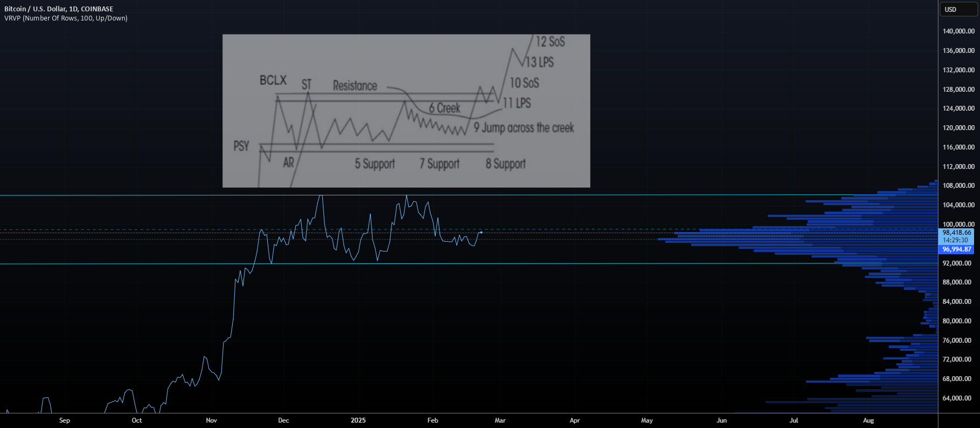
Task: Click the Nov label on time axis
Action: tap(211, 420)
